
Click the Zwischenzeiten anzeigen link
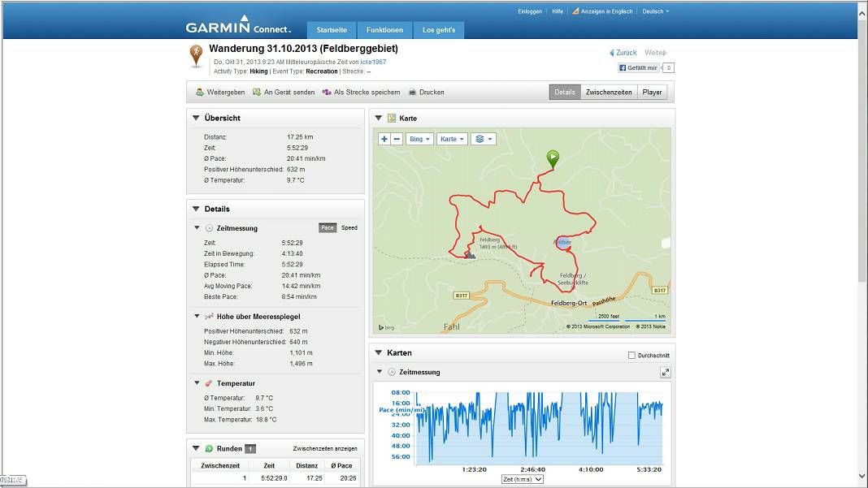coord(324,449)
